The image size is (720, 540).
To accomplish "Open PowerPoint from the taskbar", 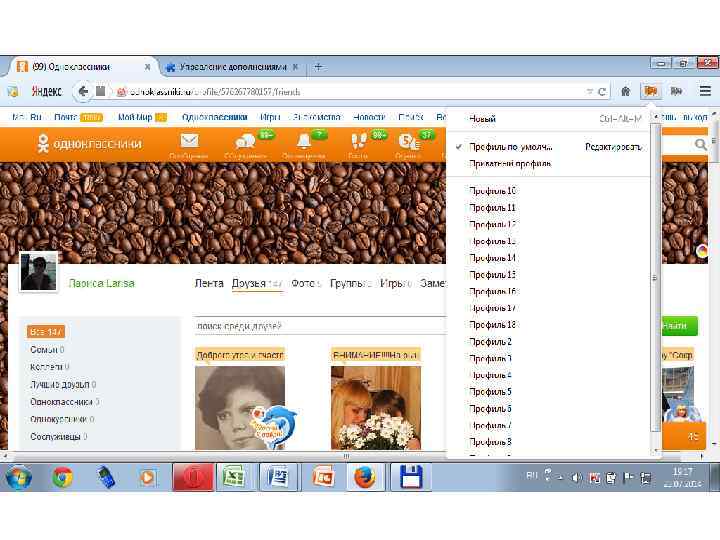I will (322, 477).
